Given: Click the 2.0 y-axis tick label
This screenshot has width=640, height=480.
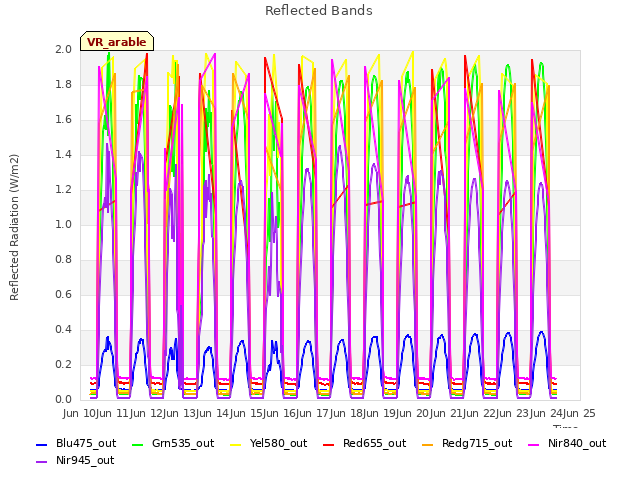Looking at the screenshot, I should pos(64,49).
